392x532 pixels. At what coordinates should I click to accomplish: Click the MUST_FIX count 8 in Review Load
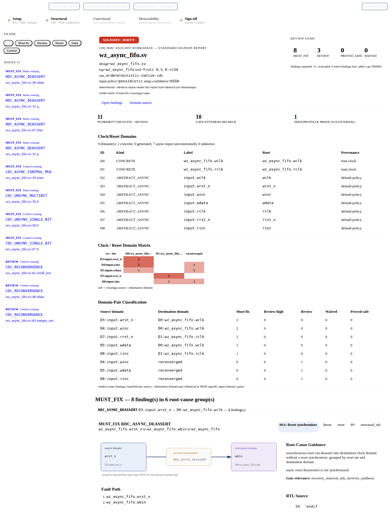pos(301,52)
